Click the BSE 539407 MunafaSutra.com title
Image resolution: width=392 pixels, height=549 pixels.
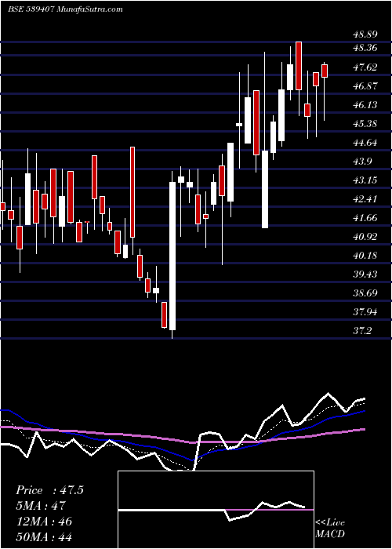coord(65,9)
